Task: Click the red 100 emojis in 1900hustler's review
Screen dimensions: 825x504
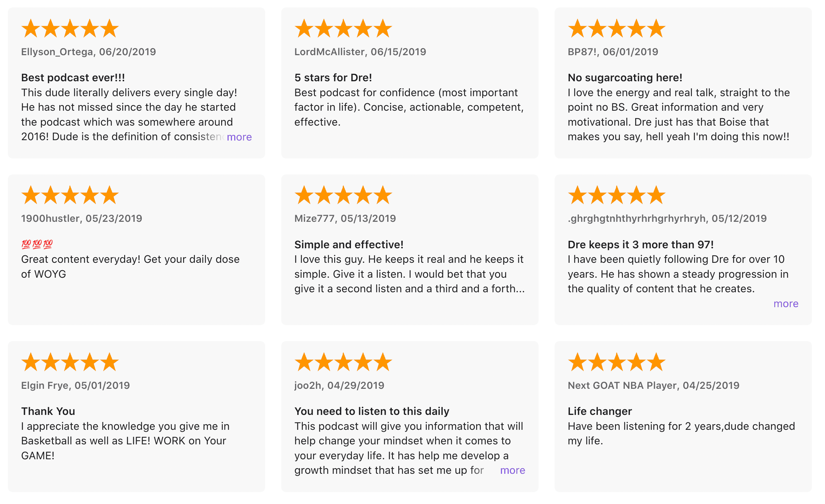Action: [37, 244]
